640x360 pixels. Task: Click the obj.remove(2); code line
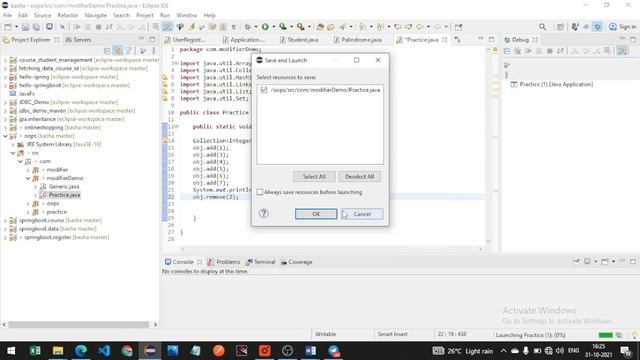click(216, 197)
